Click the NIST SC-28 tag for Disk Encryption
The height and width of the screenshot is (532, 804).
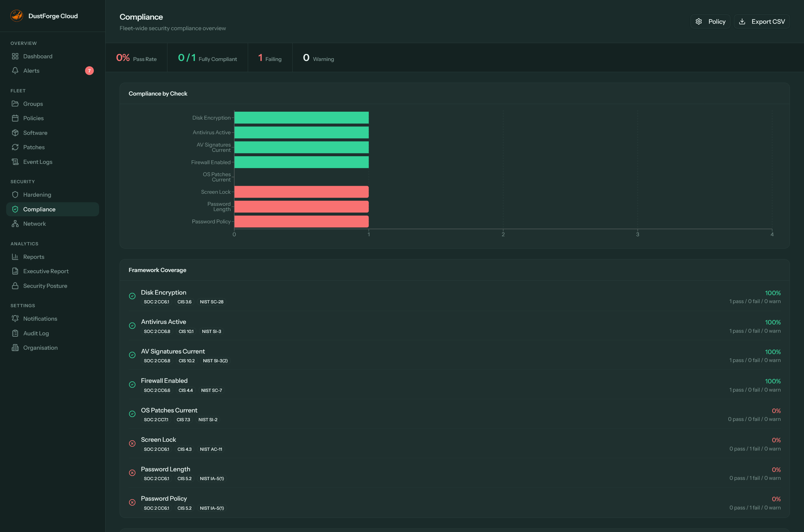pyautogui.click(x=211, y=301)
